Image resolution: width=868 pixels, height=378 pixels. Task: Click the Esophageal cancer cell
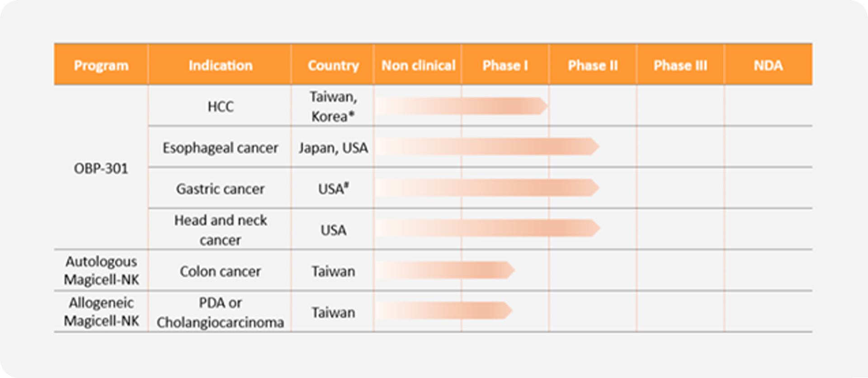pyautogui.click(x=220, y=147)
